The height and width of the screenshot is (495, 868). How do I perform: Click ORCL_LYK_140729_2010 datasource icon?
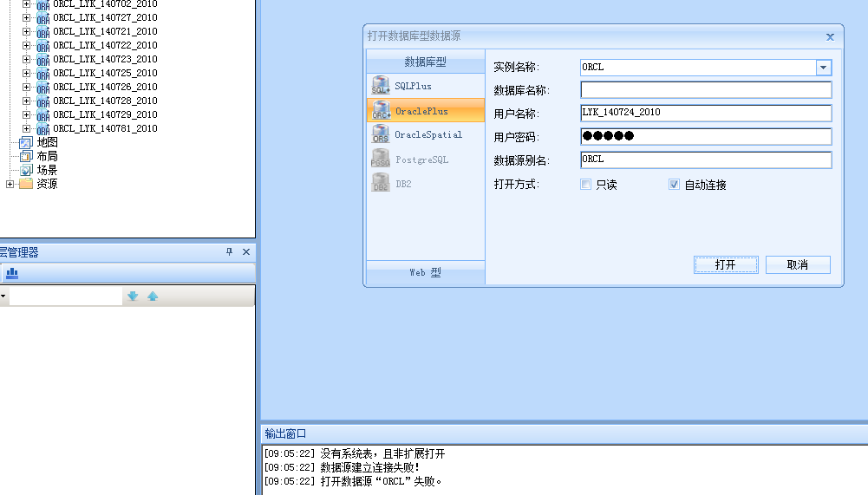coord(43,115)
